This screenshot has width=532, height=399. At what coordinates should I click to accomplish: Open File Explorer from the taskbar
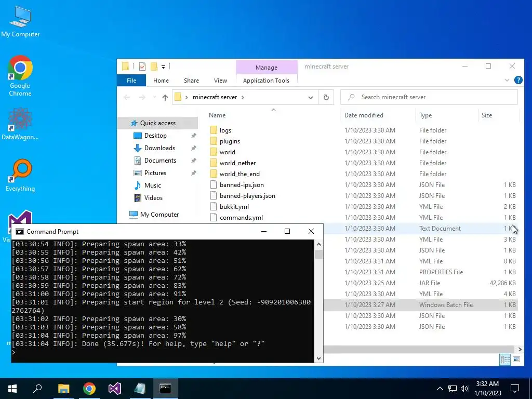coord(63,389)
